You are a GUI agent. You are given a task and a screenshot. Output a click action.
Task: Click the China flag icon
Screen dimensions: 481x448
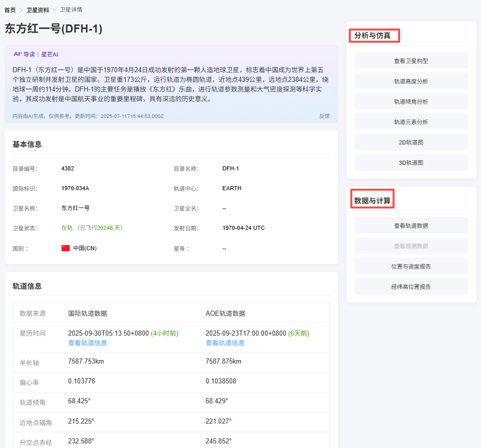click(65, 248)
